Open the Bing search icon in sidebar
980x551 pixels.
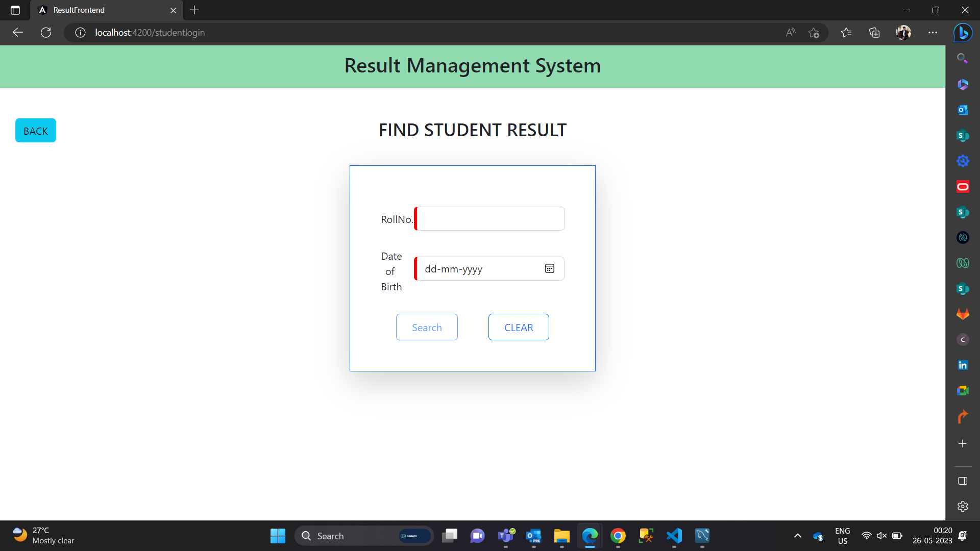click(x=963, y=58)
